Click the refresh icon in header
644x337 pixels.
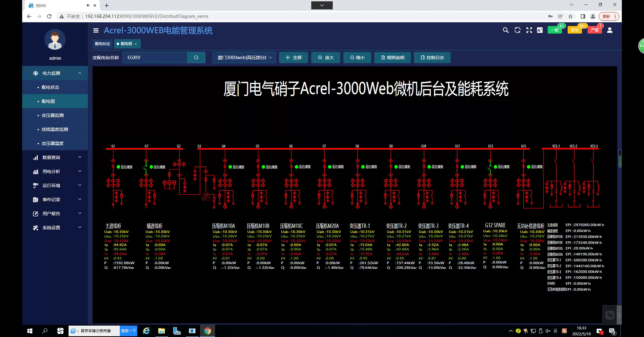pos(517,30)
